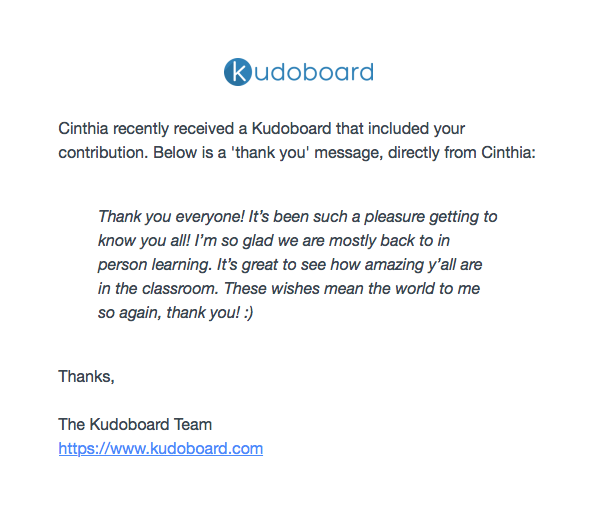
Task: Click italic phrase "mostly back to in"
Action: click(x=389, y=241)
